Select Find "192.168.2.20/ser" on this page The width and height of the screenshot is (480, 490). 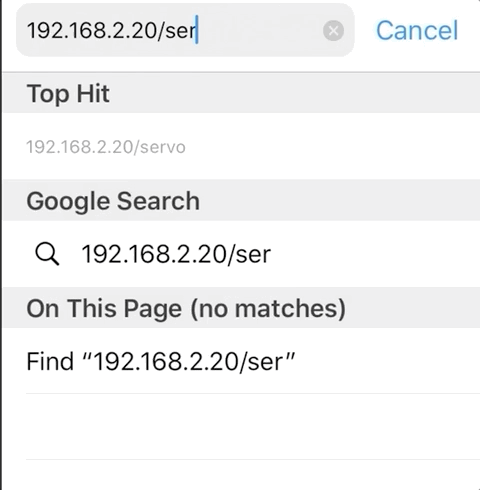[x=241, y=361]
